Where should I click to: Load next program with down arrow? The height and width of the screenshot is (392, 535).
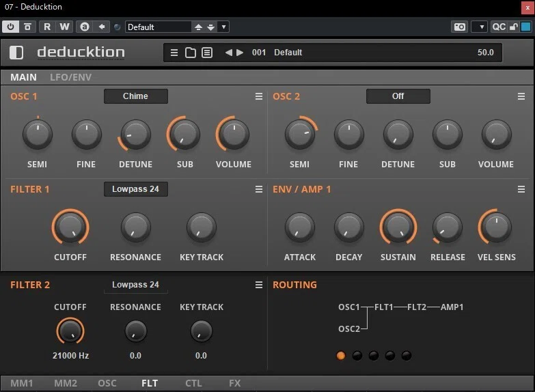211,27
